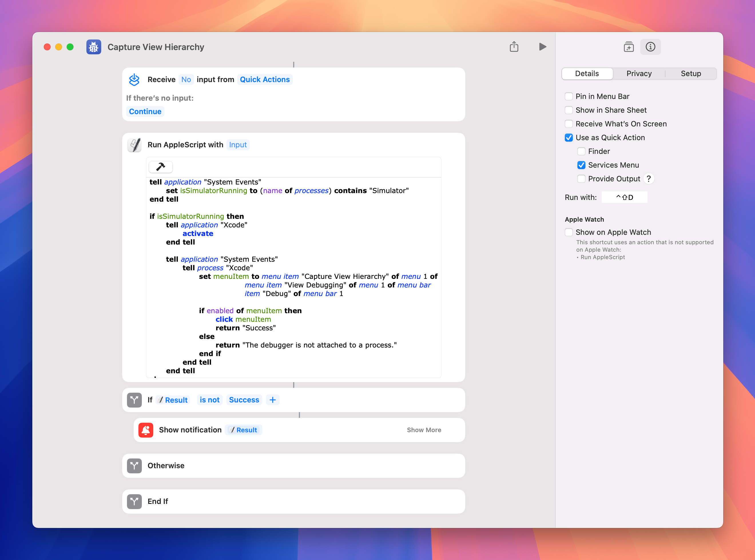
Task: Click the Show Notification action icon
Action: 146,430
